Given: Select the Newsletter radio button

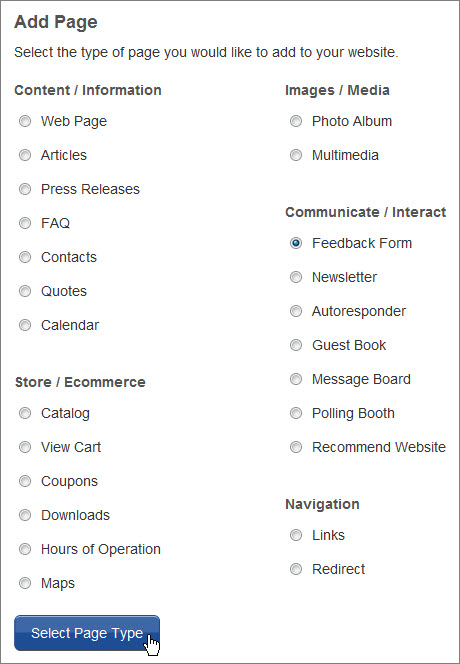Looking at the screenshot, I should tap(296, 277).
